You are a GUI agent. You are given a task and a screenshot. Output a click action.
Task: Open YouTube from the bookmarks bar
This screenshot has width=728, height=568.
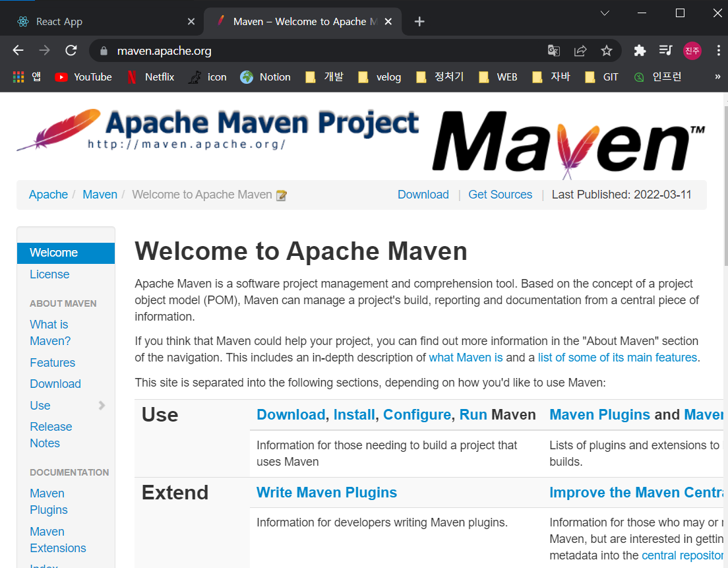(x=83, y=77)
